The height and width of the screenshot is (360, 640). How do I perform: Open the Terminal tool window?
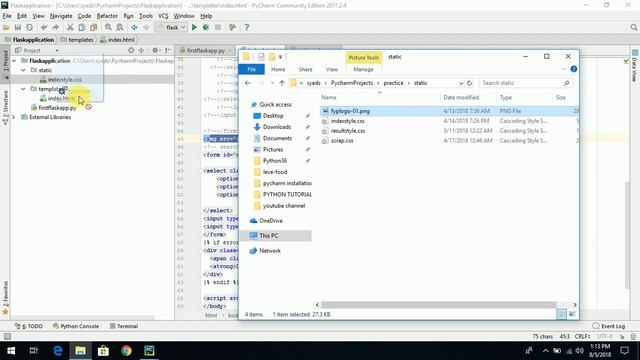pos(124,326)
